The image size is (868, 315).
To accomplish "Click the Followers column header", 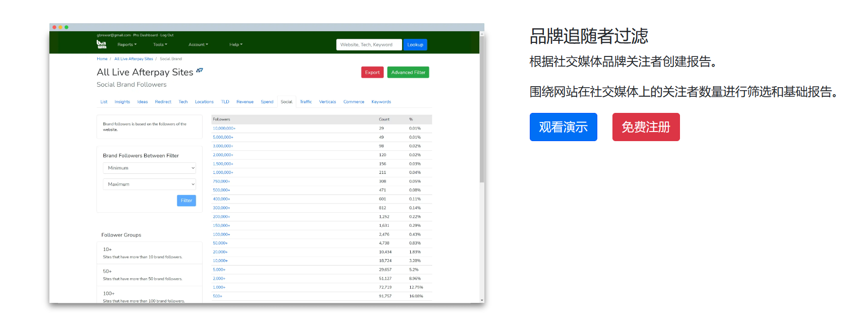I will [x=221, y=119].
